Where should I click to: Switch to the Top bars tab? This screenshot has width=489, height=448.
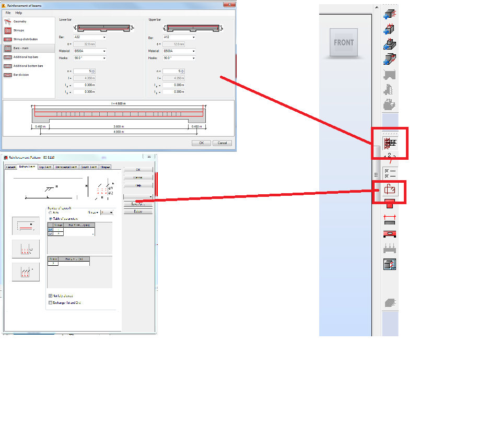45,167
